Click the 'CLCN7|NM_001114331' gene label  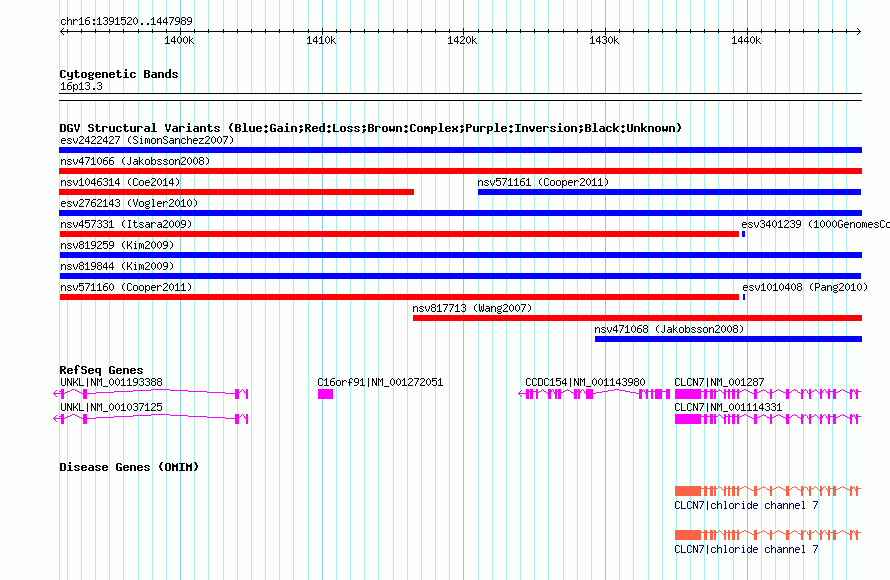click(728, 407)
